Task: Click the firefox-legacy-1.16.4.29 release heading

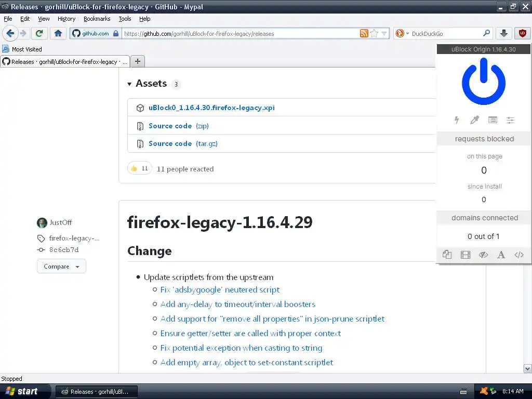Action: click(220, 222)
